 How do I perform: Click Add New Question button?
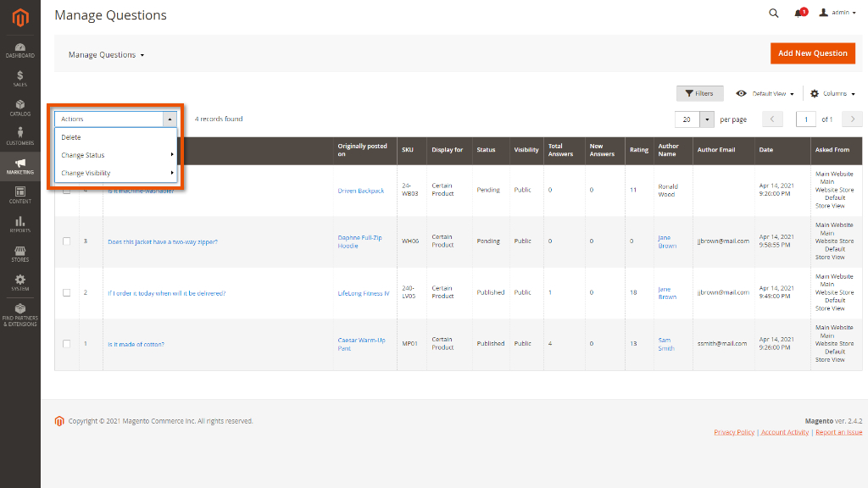813,53
